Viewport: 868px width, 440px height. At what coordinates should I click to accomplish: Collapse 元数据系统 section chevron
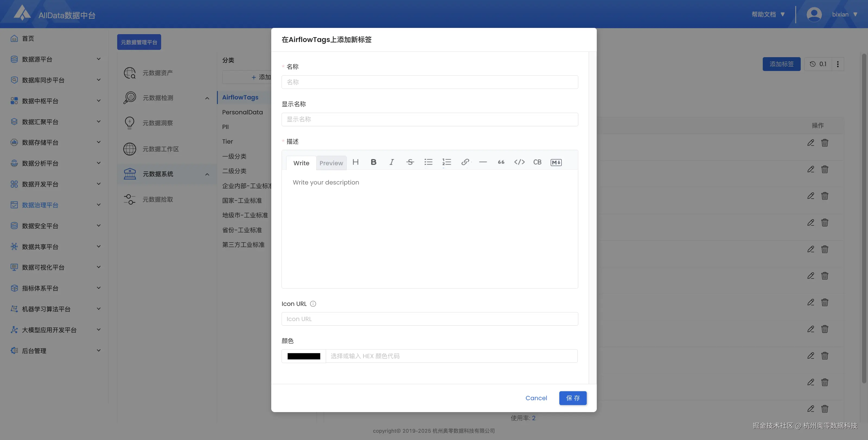207,174
